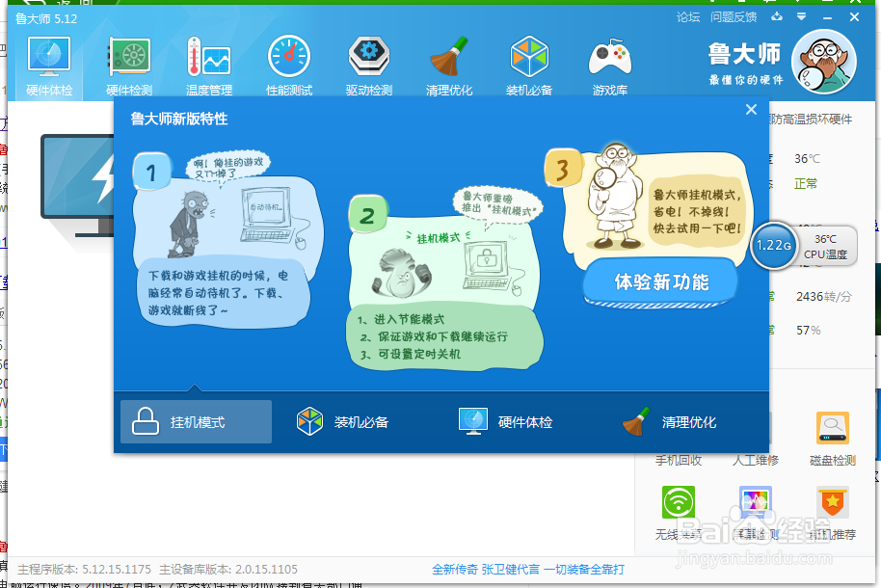Expand the title bar dropdown menu arrow

pyautogui.click(x=801, y=16)
